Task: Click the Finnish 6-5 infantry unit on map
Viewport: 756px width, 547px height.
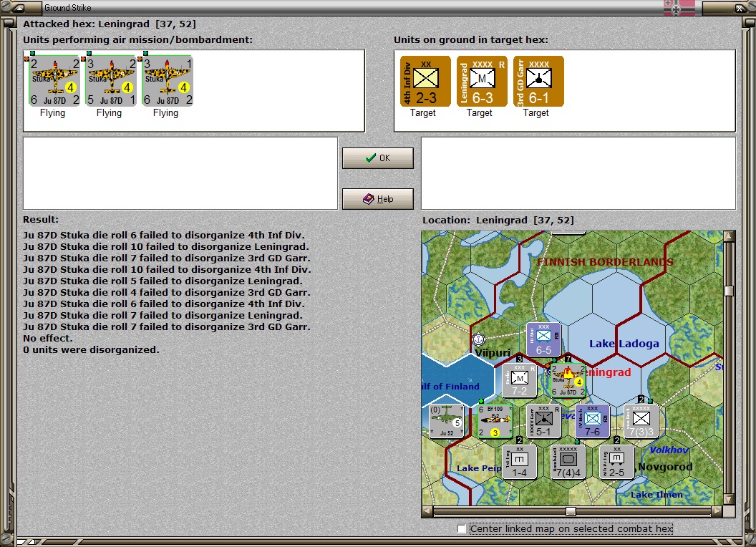Action: coord(543,339)
